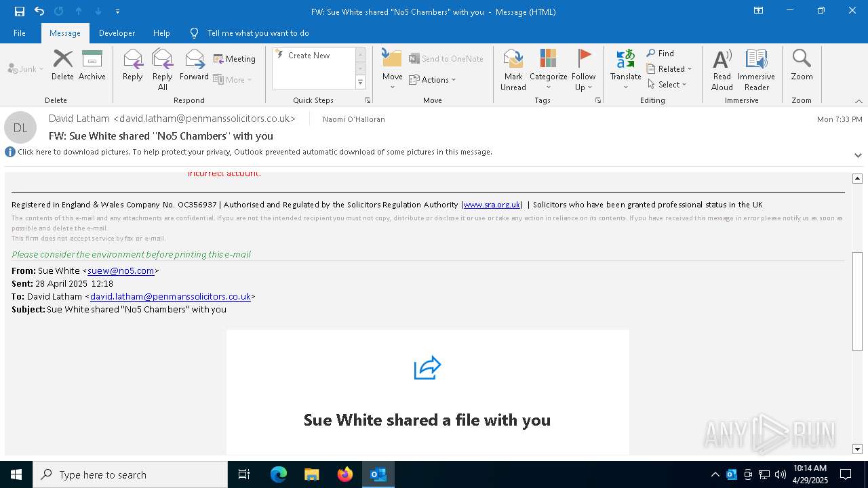This screenshot has height=488, width=868.
Task: Click the Ribbon Display Options icon
Action: 759,11
